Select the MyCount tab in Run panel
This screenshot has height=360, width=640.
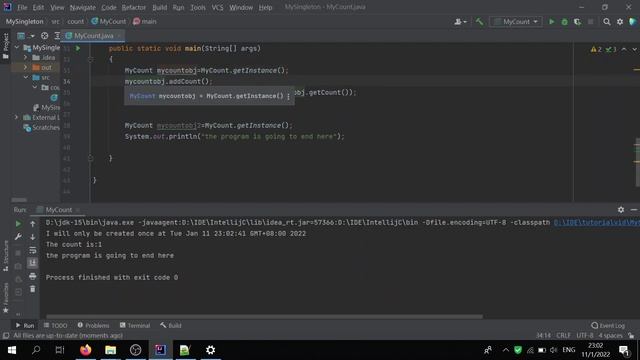click(58, 210)
